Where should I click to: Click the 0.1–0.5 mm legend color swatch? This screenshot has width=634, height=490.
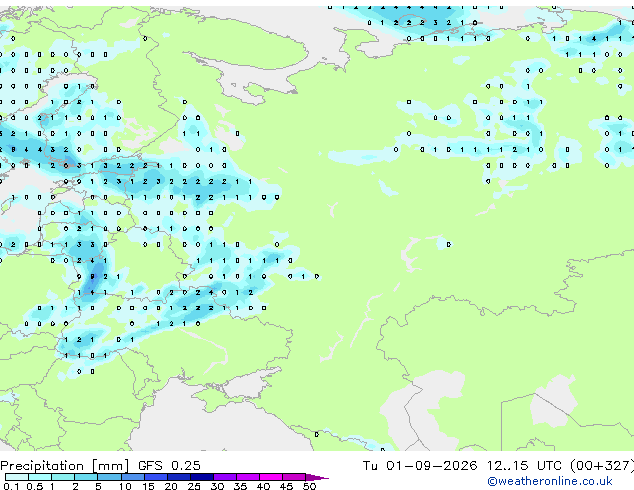coord(17,477)
